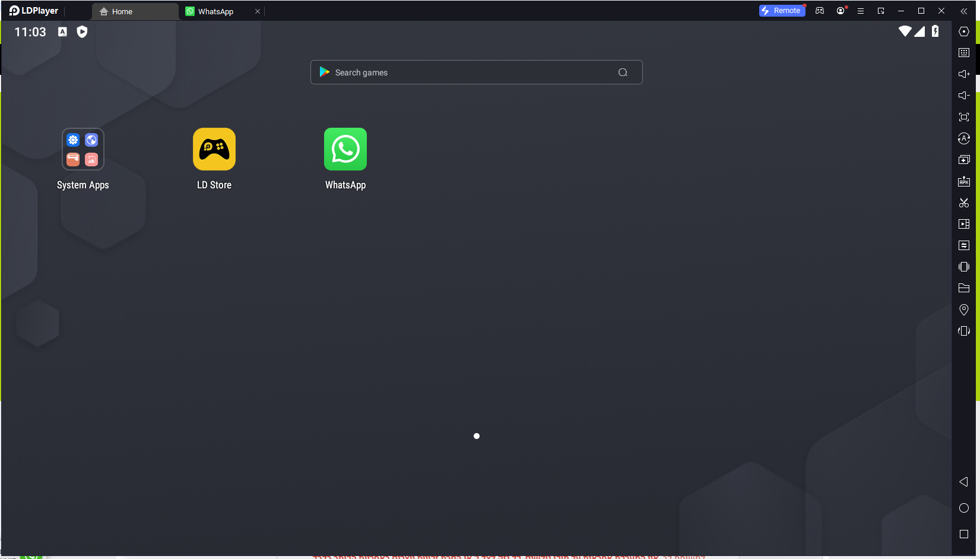The height and width of the screenshot is (559, 980).
Task: Switch to the WhatsApp tab
Action: pos(216,11)
